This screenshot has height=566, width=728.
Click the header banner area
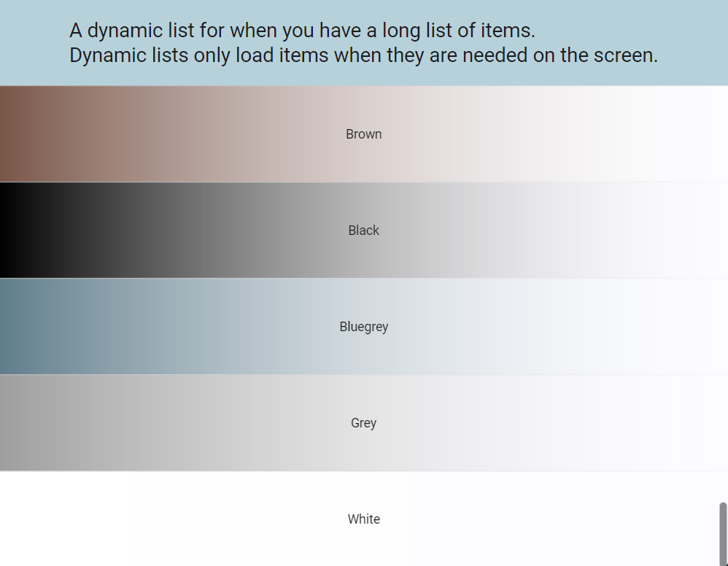364,42
